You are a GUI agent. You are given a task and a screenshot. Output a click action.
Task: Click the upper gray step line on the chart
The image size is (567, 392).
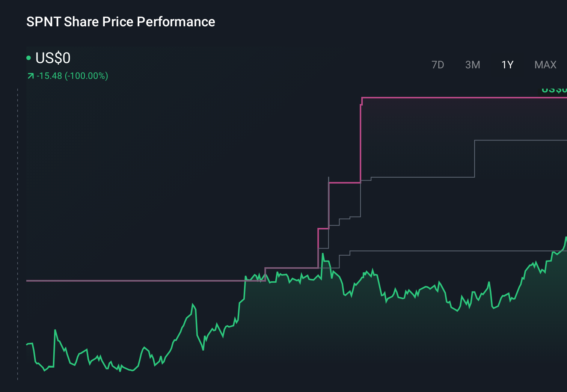pos(518,140)
